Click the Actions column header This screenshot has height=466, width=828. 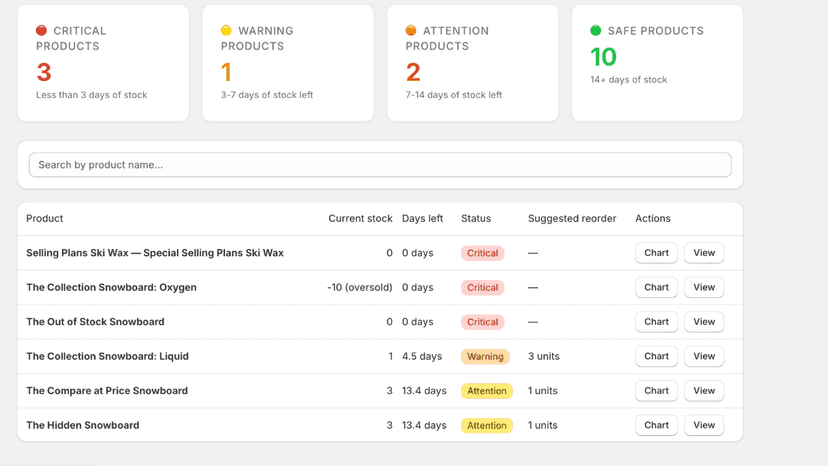653,218
